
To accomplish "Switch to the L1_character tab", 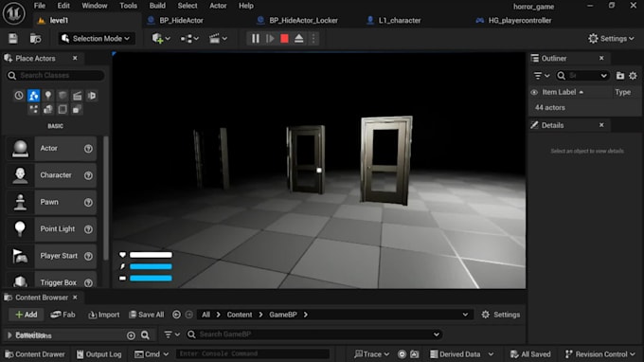I will click(400, 21).
